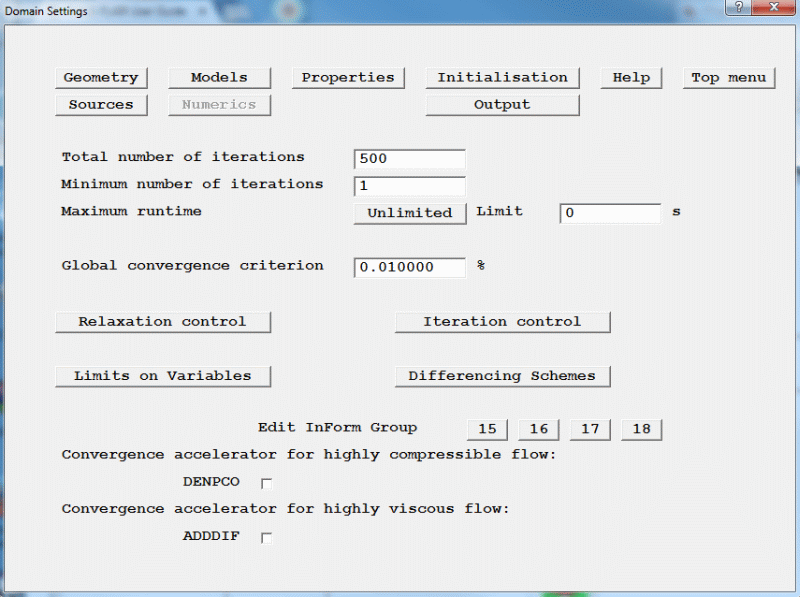Open the Geometry settings panel
The width and height of the screenshot is (800, 597).
click(101, 78)
